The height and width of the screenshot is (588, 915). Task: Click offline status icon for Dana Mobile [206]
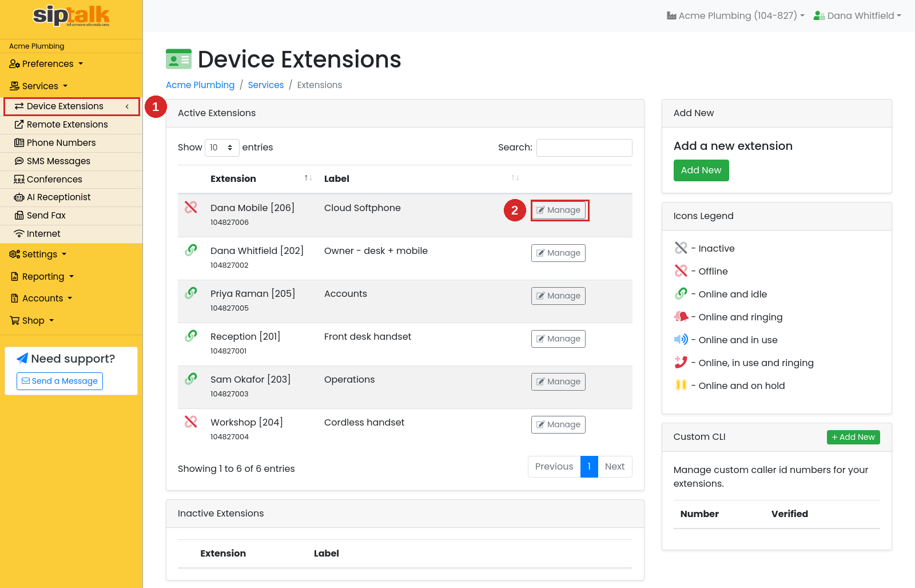[x=191, y=207]
